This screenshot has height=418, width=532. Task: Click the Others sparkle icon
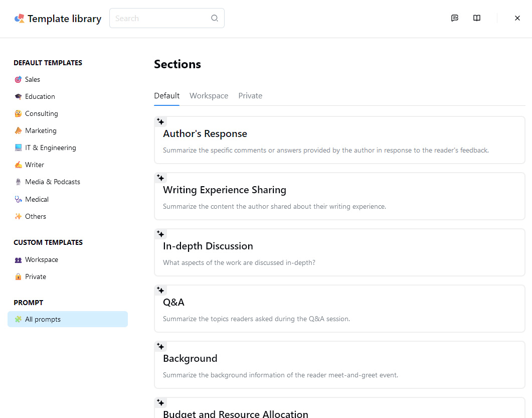click(18, 216)
